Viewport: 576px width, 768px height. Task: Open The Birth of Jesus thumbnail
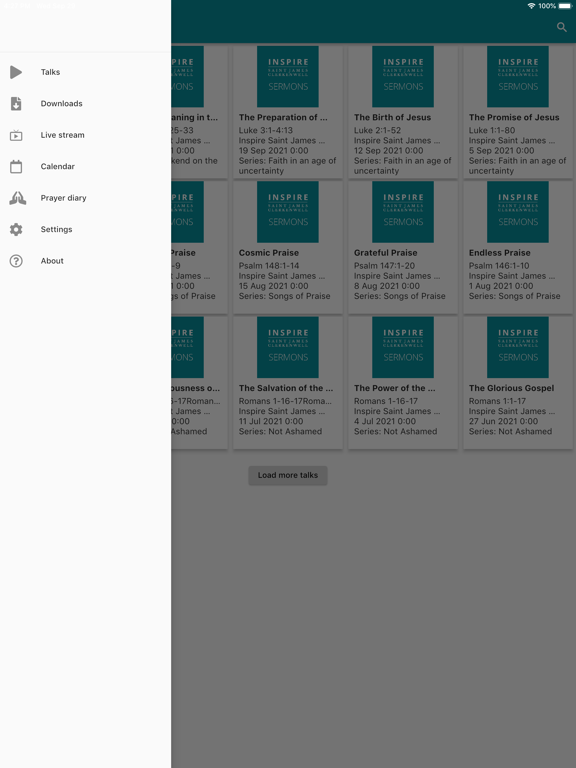tap(403, 76)
